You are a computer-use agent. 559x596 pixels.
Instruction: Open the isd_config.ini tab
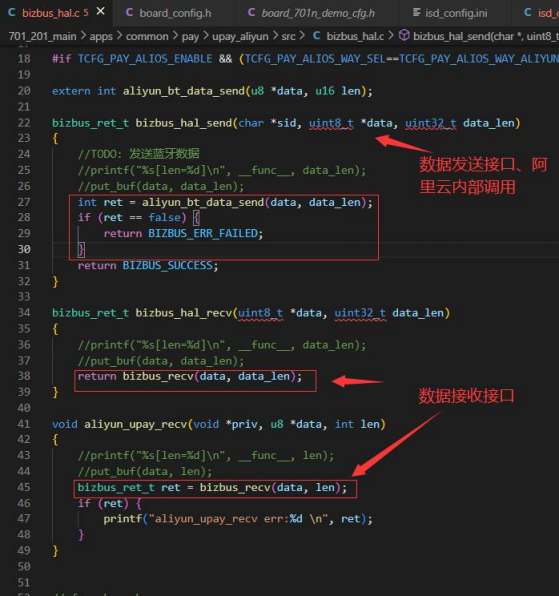[x=456, y=13]
